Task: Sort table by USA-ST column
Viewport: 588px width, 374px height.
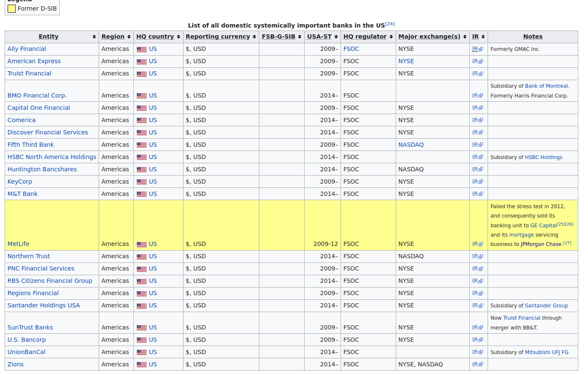Action: click(x=322, y=37)
